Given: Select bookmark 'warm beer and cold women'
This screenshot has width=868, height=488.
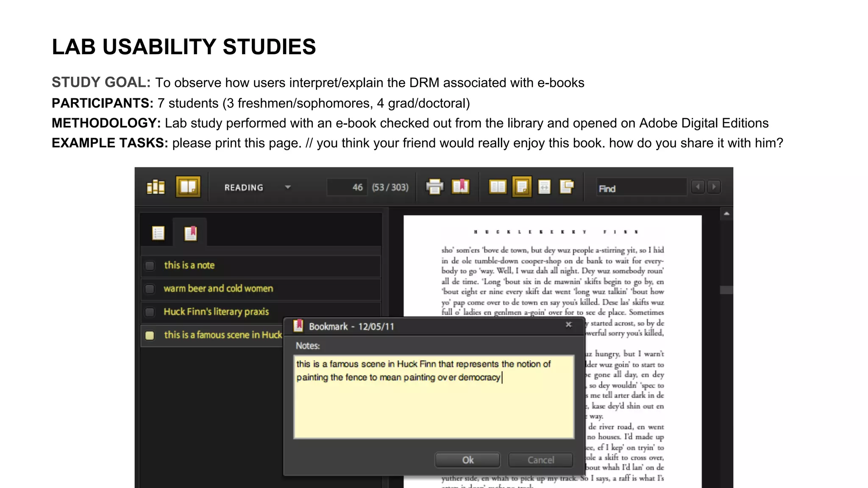Looking at the screenshot, I should [x=261, y=289].
